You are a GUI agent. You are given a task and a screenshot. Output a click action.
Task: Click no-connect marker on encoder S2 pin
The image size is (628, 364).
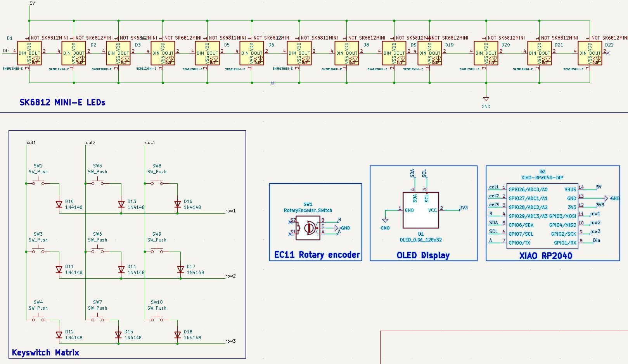tap(290, 222)
